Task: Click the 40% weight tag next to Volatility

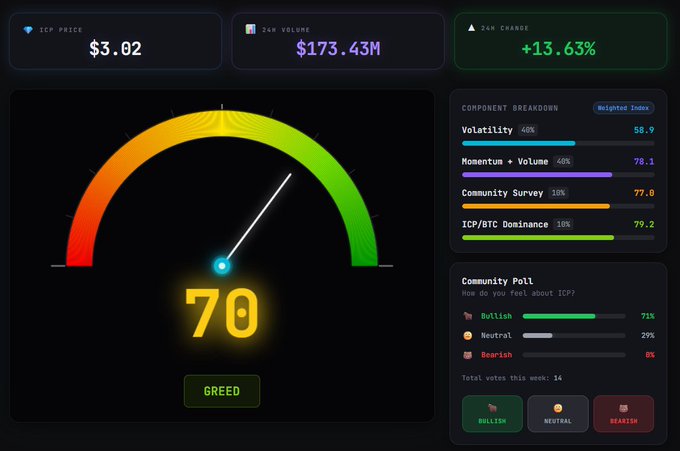Action: 528,130
